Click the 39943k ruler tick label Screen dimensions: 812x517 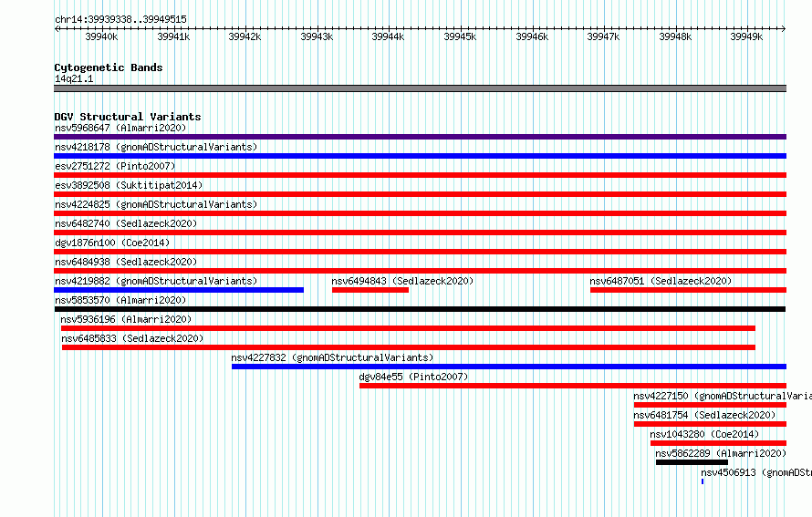click(317, 36)
